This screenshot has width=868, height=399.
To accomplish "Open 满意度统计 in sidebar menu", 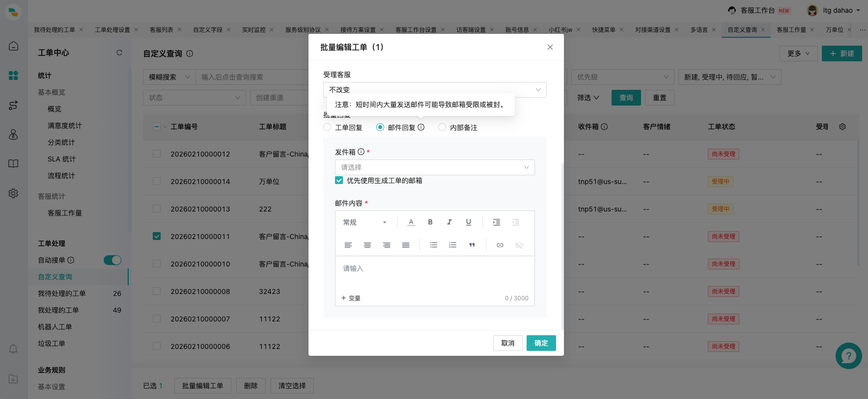I will click(x=65, y=126).
